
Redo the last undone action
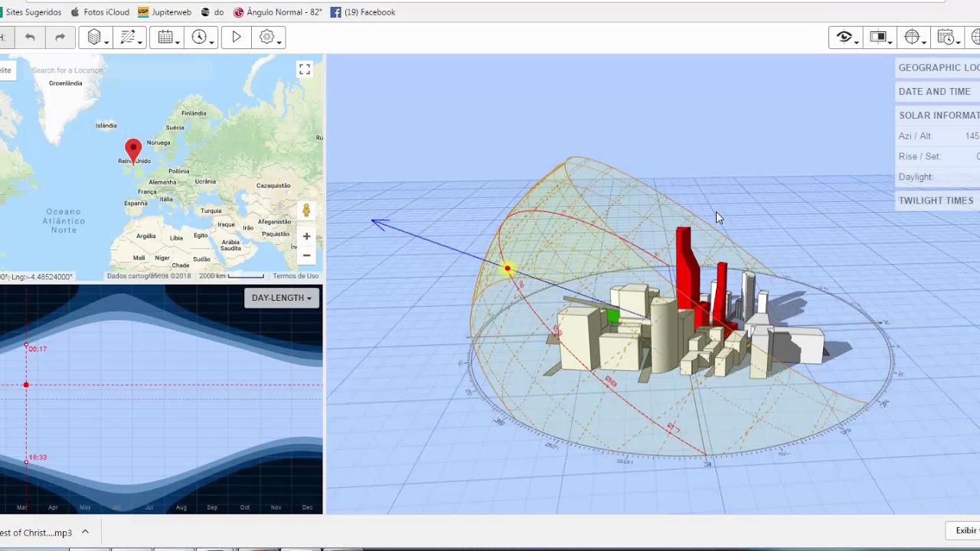(60, 37)
